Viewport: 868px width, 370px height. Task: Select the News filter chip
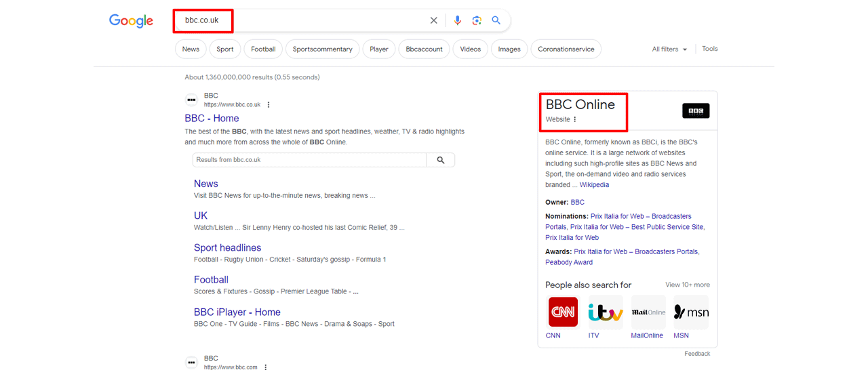[x=191, y=49]
